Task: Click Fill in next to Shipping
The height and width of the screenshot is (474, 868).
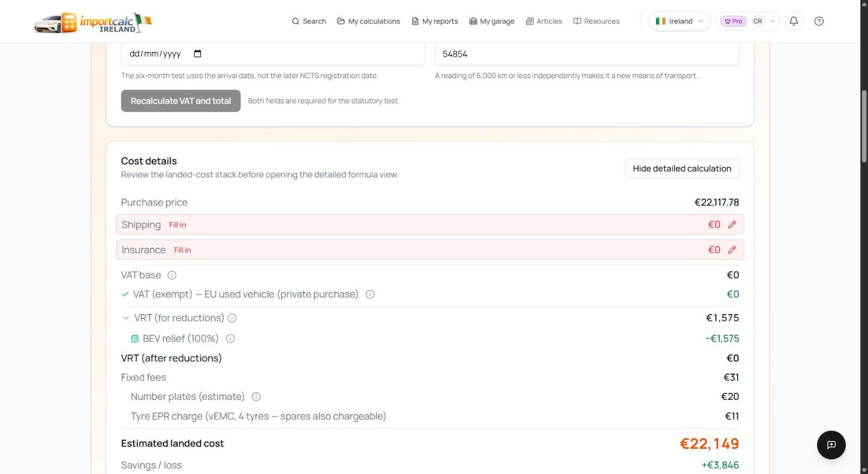Action: coord(178,225)
